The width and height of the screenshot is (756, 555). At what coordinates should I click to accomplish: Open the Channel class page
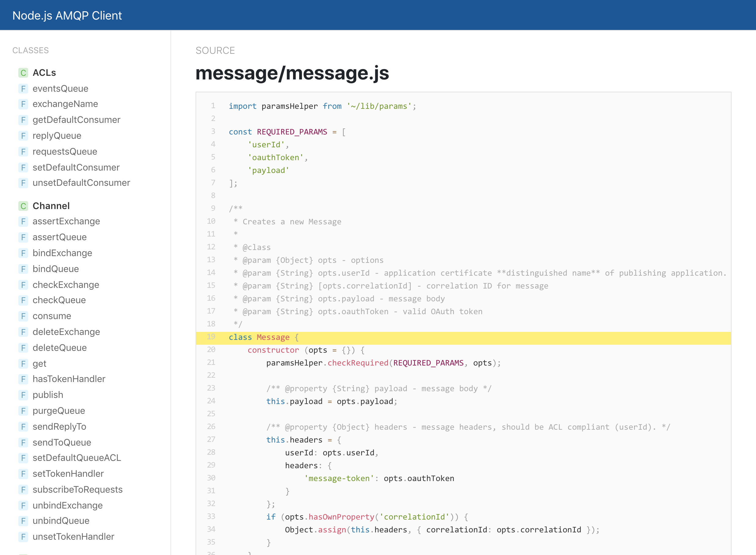(51, 206)
